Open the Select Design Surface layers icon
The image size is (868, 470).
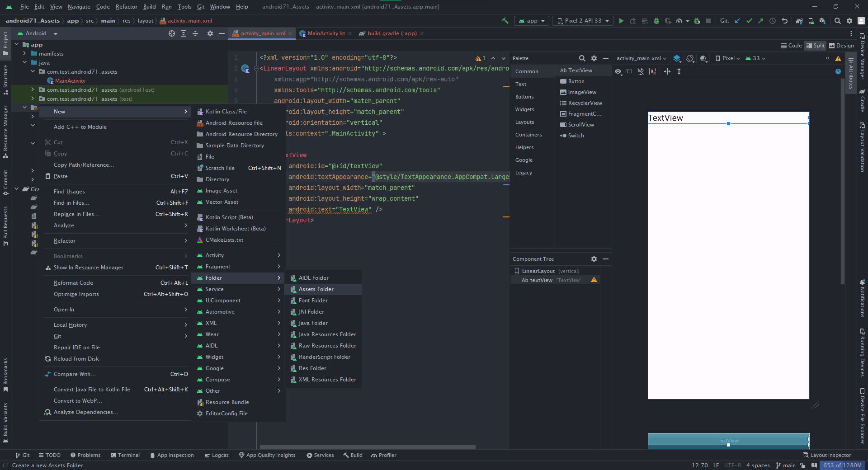[x=677, y=58]
